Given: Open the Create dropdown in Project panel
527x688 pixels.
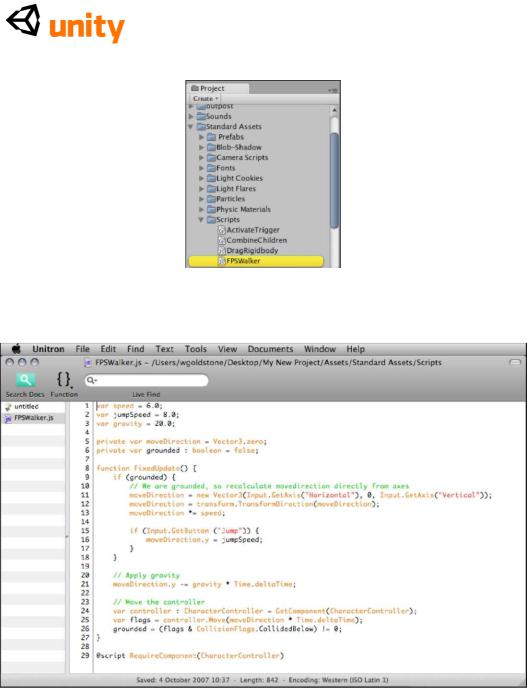Looking at the screenshot, I should tap(205, 99).
